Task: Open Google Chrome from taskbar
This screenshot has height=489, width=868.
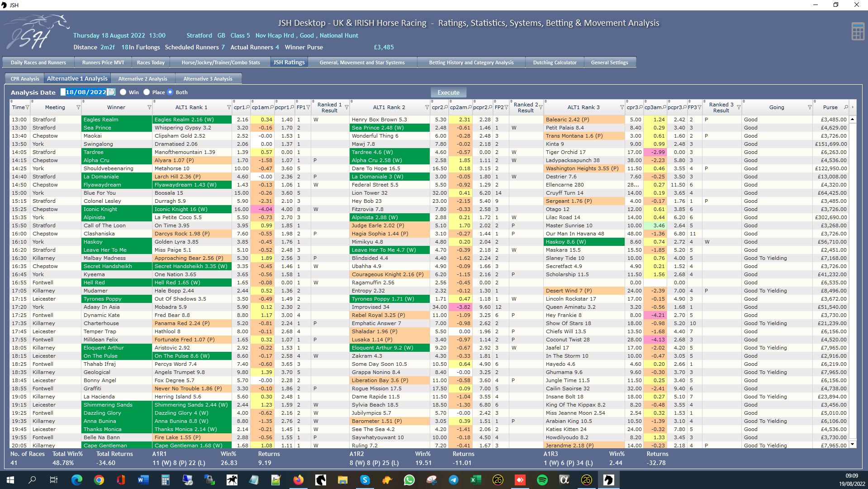Action: [99, 480]
